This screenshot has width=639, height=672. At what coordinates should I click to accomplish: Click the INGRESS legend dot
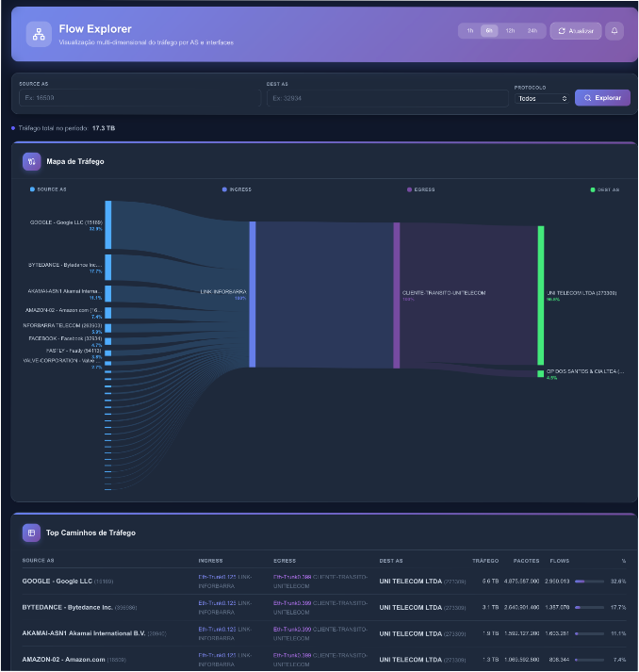[224, 189]
